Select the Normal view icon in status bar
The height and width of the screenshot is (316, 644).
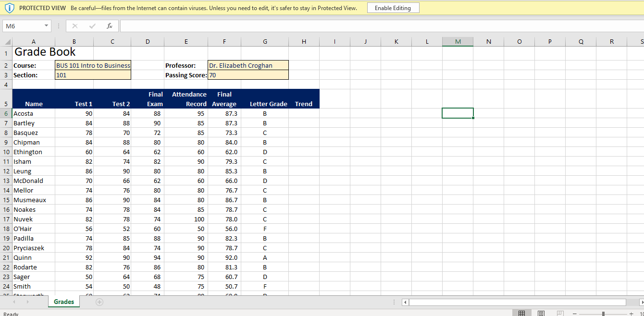tap(522, 313)
